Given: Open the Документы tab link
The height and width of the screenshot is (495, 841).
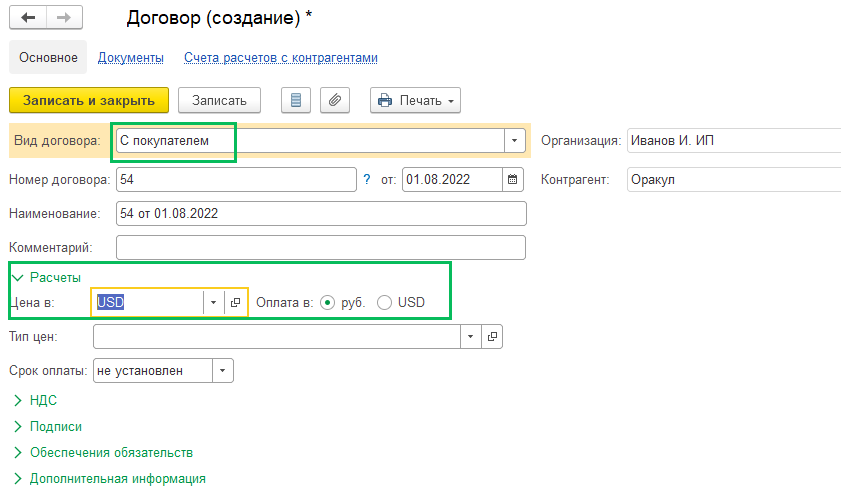Looking at the screenshot, I should (130, 57).
